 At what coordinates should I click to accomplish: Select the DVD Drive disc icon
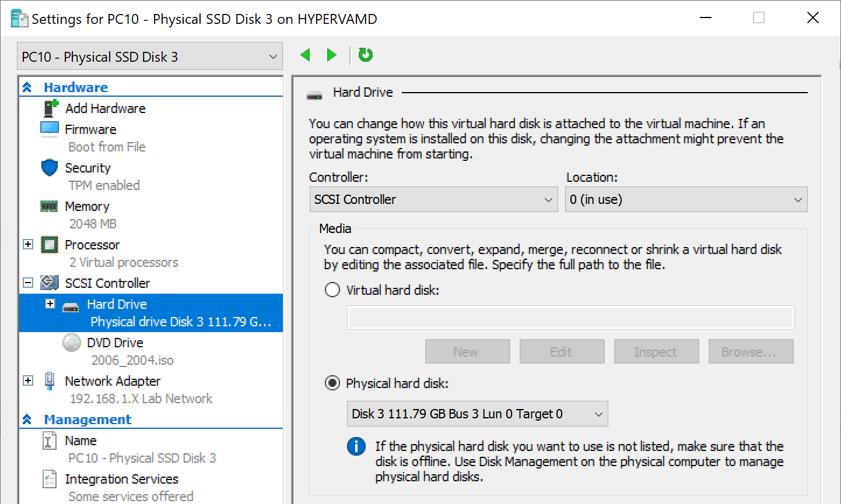[x=72, y=343]
